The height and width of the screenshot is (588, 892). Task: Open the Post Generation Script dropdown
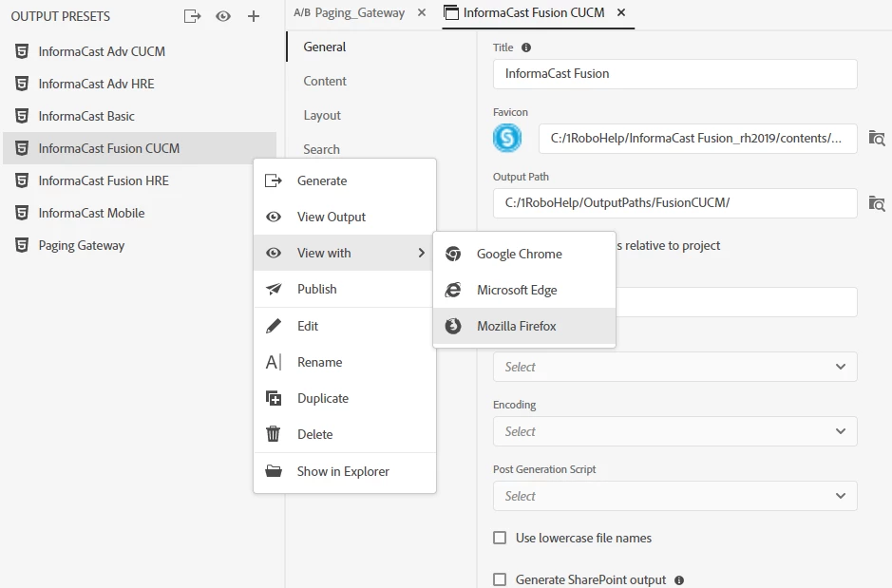coord(674,496)
